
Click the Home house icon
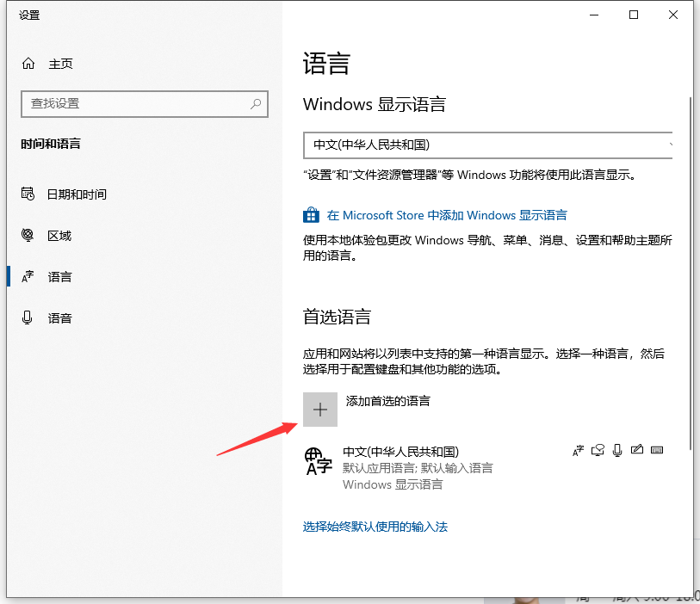(28, 64)
